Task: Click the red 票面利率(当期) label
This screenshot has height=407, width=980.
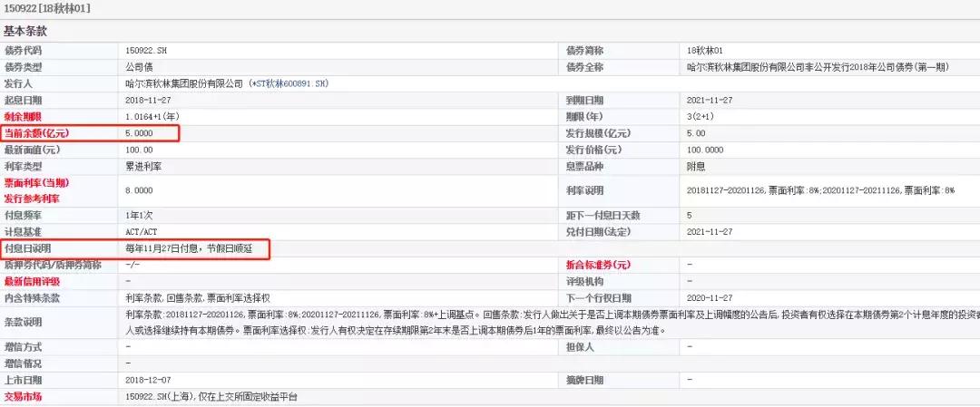Action: [36, 183]
